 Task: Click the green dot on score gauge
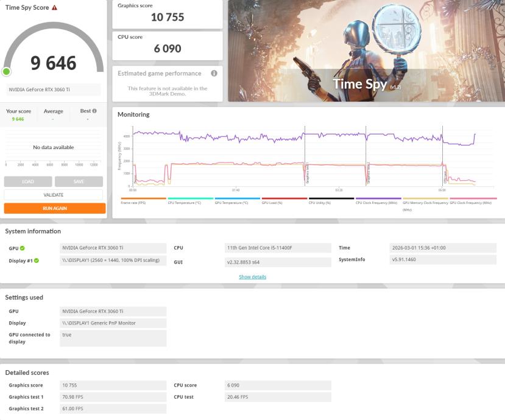(x=6, y=71)
